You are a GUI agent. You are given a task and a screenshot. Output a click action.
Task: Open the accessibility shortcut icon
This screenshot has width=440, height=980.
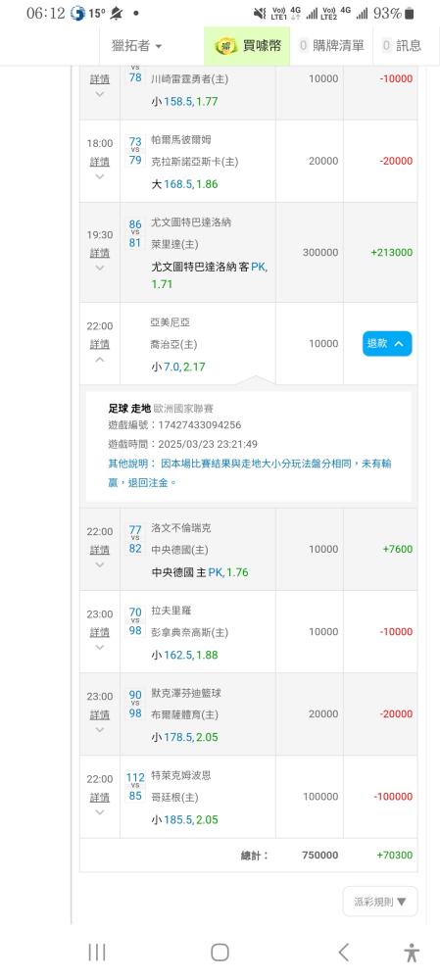pyautogui.click(x=412, y=952)
